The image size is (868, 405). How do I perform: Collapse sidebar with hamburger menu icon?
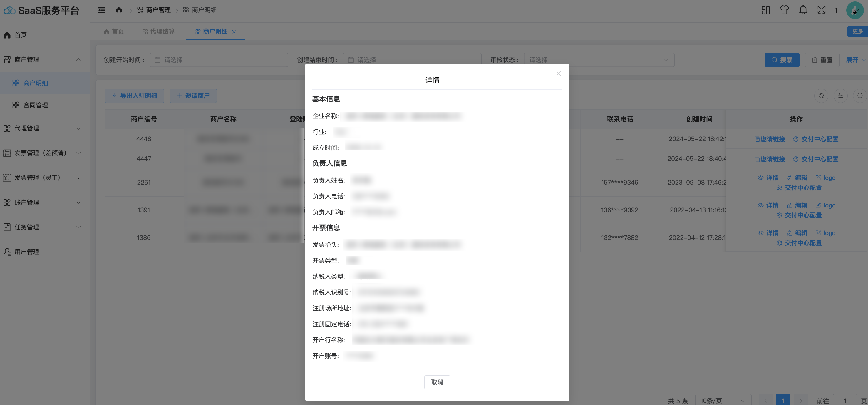tap(102, 10)
